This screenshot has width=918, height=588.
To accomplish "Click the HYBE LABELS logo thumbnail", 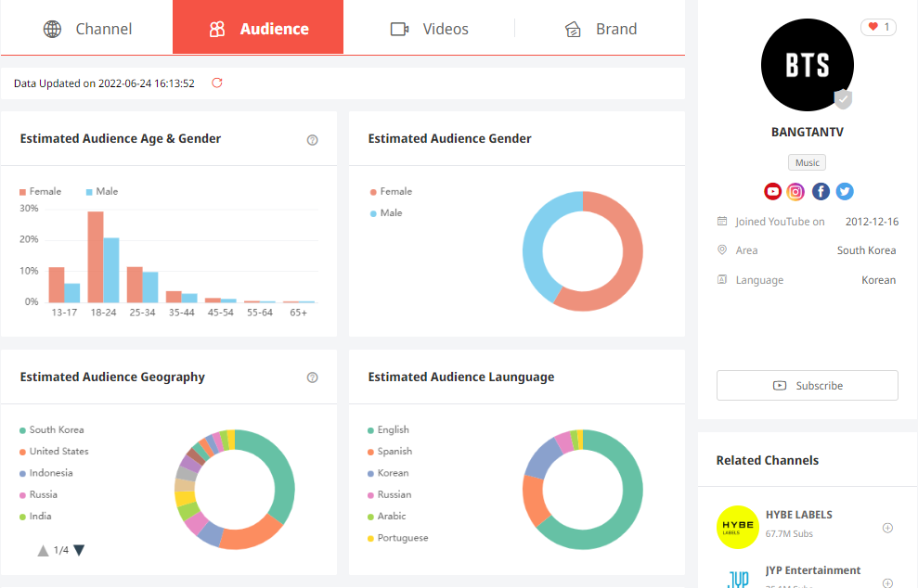I will [x=738, y=527].
